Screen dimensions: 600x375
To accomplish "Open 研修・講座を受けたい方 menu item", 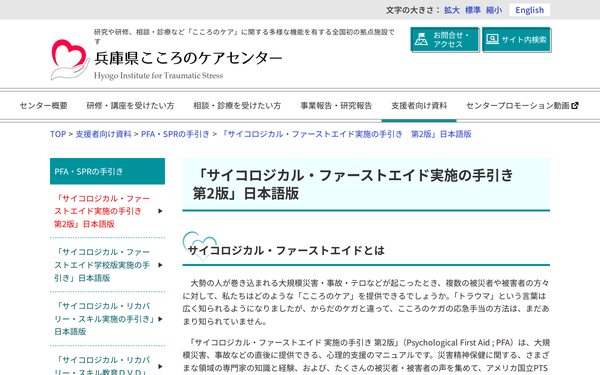I will [x=130, y=106].
